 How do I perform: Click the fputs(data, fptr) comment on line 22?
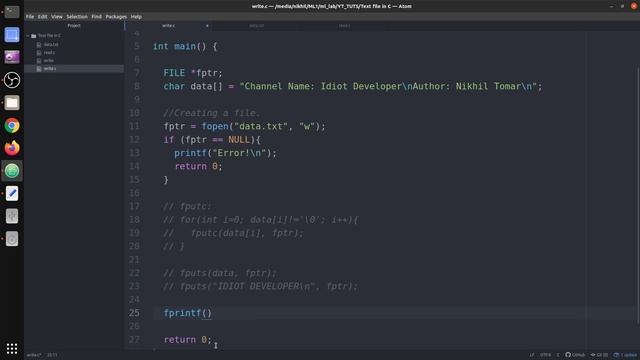(220, 273)
